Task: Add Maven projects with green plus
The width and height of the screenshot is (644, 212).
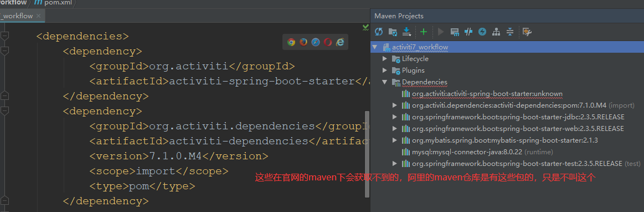Action: [424, 32]
